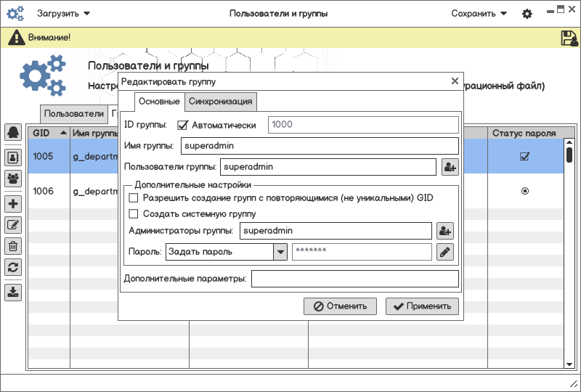Click into the Имя группы text field
581x392 pixels.
[x=319, y=146]
